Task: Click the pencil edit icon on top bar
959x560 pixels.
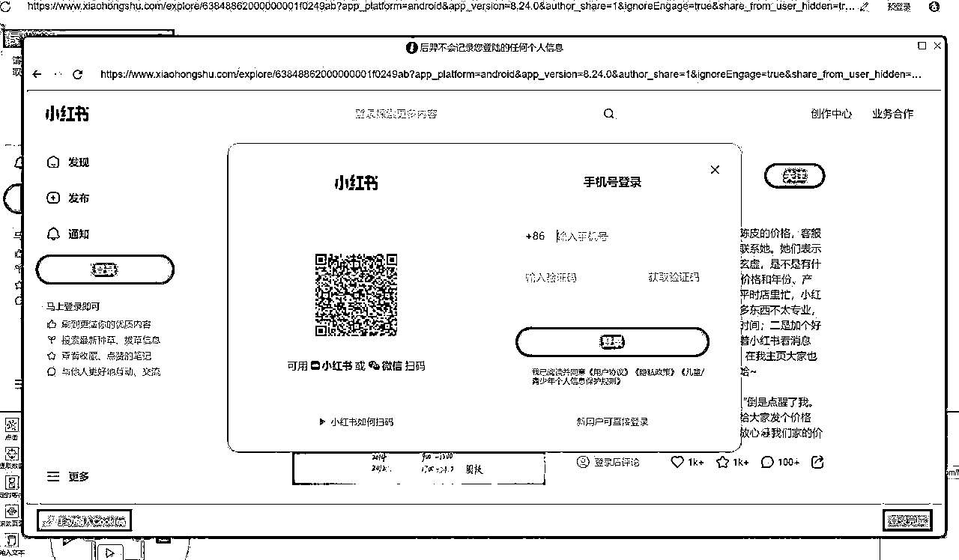Action: tap(866, 6)
